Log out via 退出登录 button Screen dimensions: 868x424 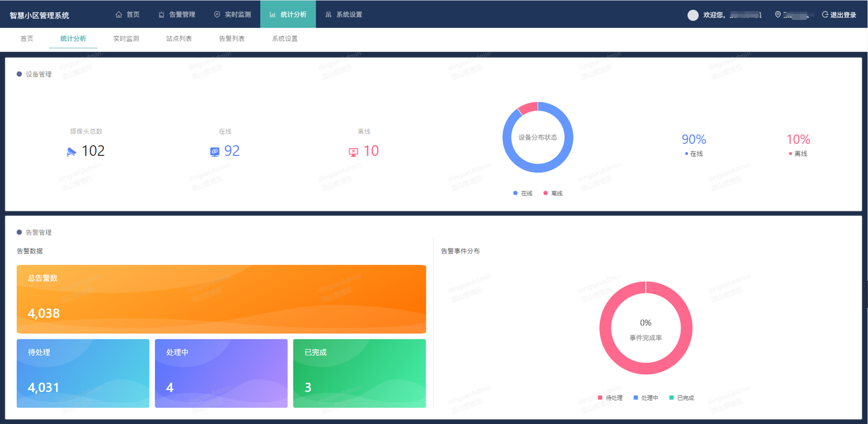point(839,15)
